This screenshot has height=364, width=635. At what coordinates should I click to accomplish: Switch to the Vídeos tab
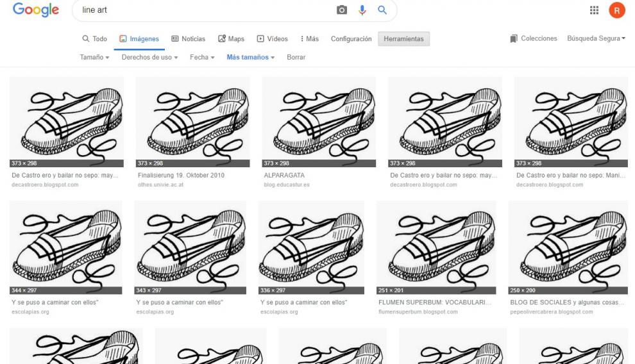coord(272,39)
